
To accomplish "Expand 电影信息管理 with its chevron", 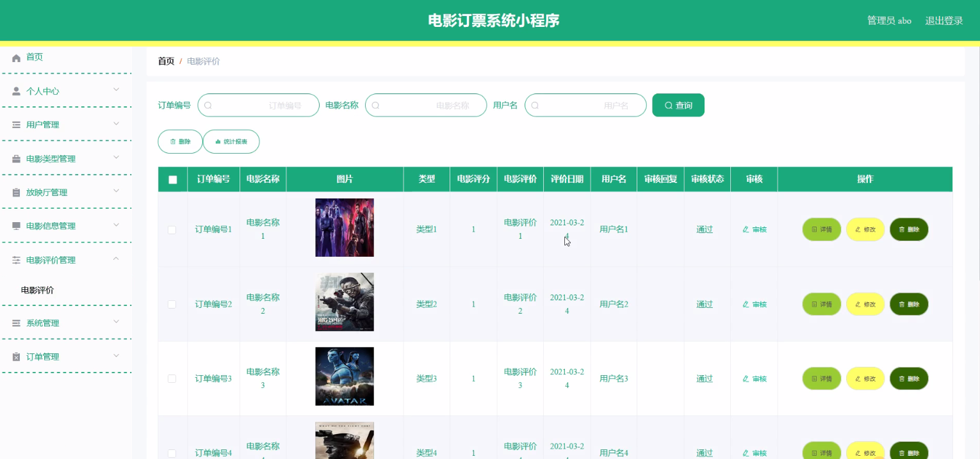I will tap(116, 225).
